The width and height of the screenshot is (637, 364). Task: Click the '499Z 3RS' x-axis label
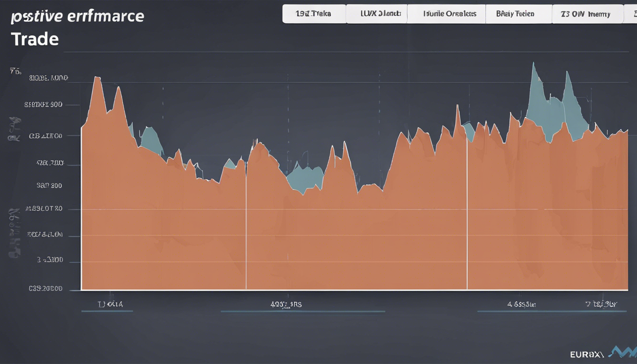point(286,305)
